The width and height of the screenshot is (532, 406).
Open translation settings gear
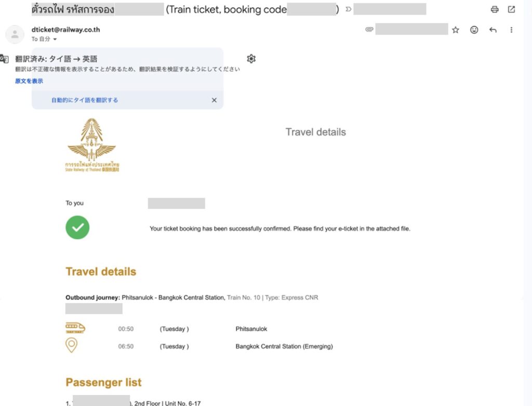(251, 59)
